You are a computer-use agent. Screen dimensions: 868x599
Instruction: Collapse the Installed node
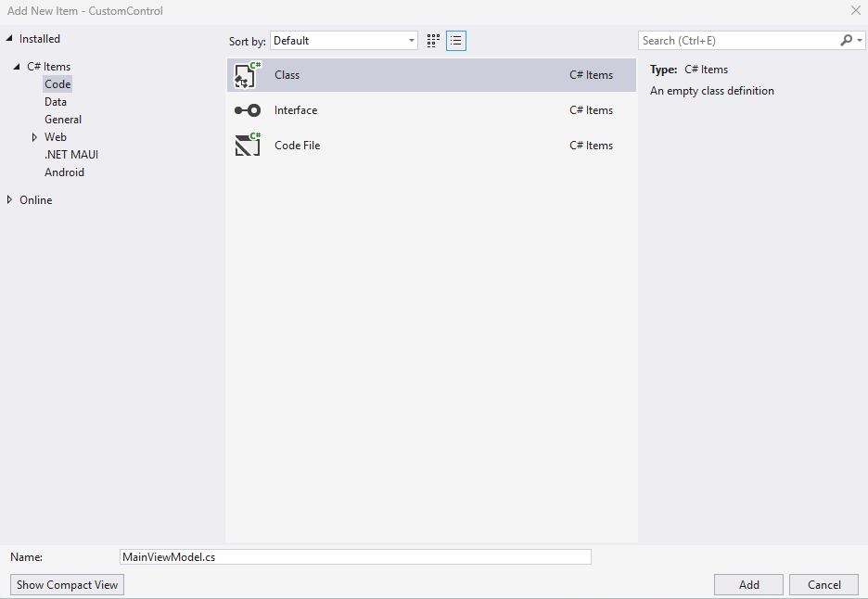8,38
